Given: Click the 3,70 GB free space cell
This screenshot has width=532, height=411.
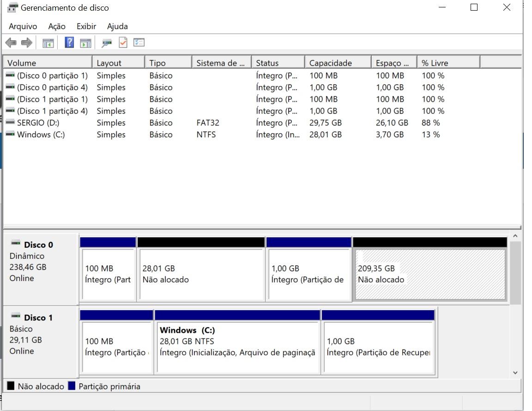Looking at the screenshot, I should (390, 135).
